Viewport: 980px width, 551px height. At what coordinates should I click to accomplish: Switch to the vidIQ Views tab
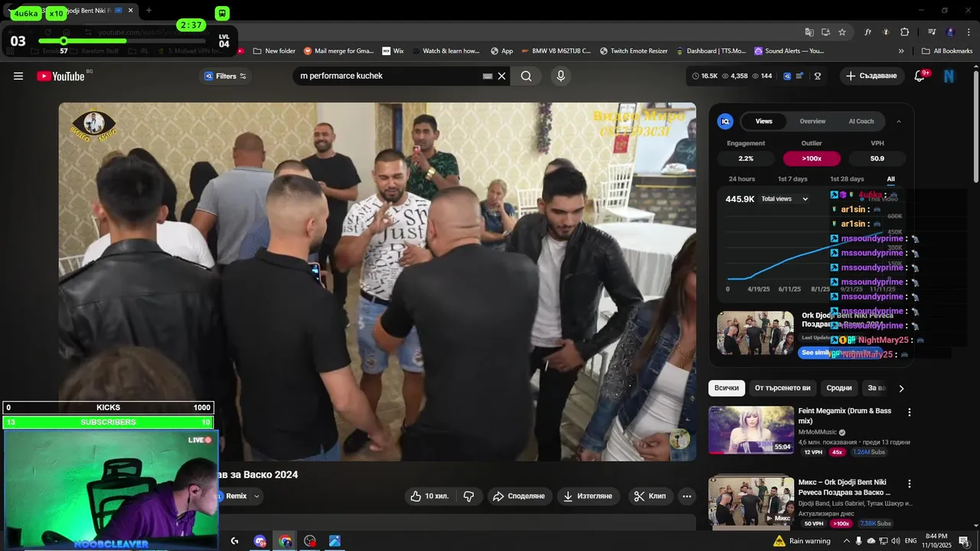pyautogui.click(x=763, y=121)
